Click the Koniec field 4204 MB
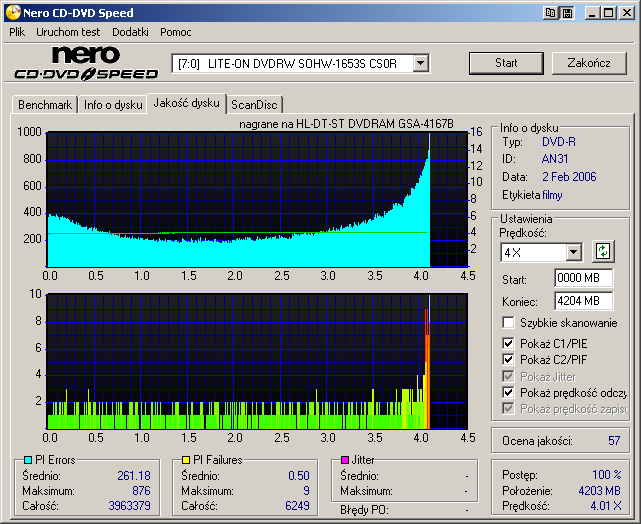The height and width of the screenshot is (524, 641). point(583,301)
